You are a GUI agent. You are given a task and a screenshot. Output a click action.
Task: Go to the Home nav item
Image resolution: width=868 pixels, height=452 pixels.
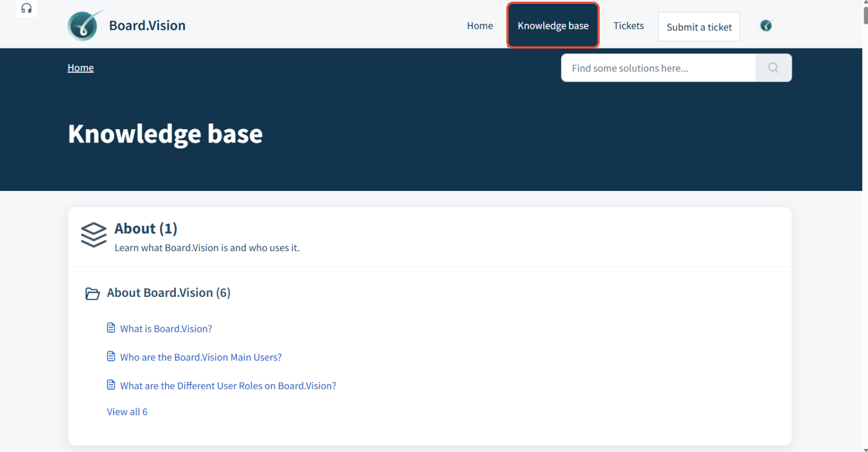pyautogui.click(x=480, y=26)
